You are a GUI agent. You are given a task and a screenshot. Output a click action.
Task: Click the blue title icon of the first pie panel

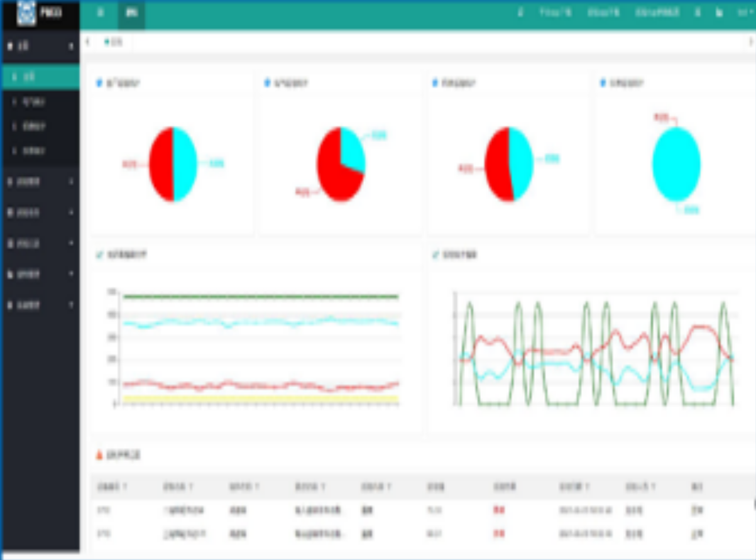click(x=99, y=83)
